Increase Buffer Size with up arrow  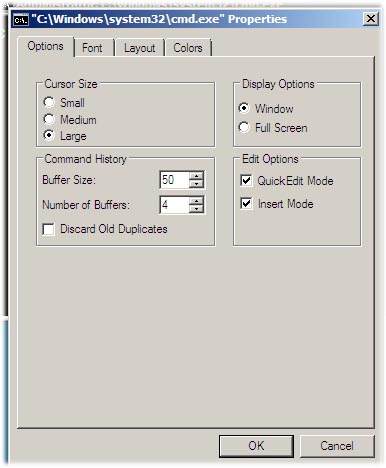tap(196, 176)
